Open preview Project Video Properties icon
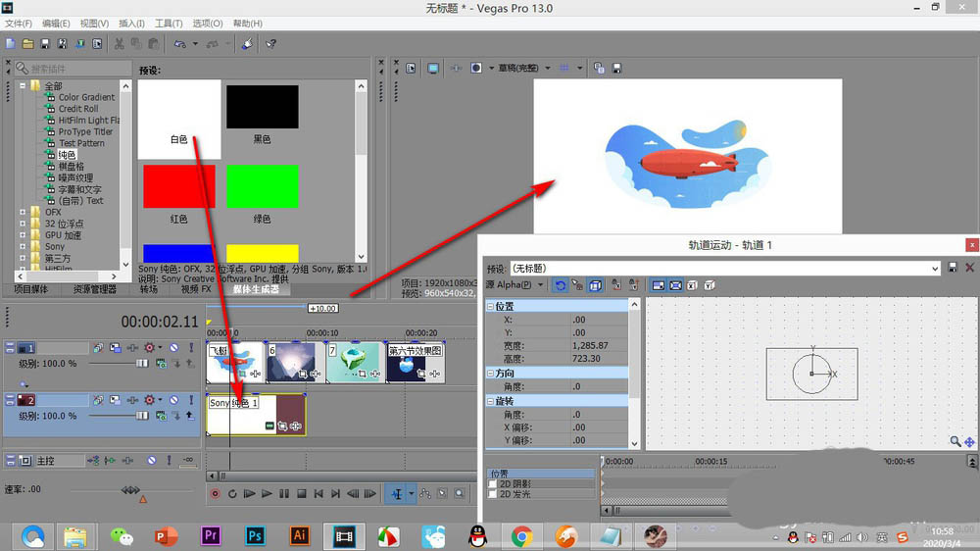 [x=411, y=69]
